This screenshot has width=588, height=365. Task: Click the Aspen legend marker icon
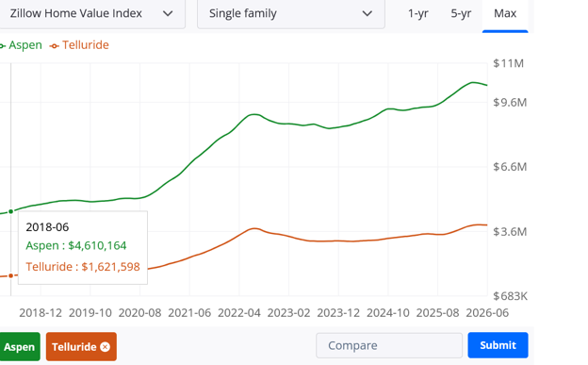click(2, 46)
